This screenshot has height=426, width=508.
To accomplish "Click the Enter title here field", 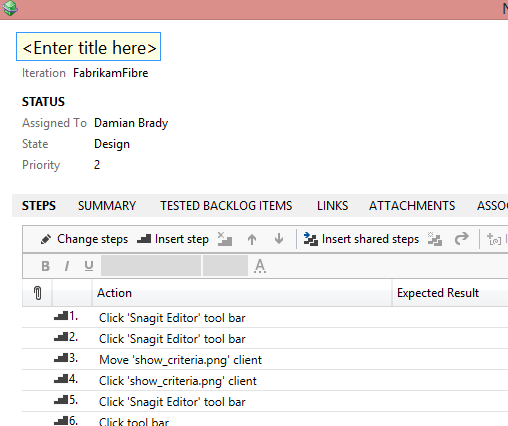I will click(x=89, y=47).
